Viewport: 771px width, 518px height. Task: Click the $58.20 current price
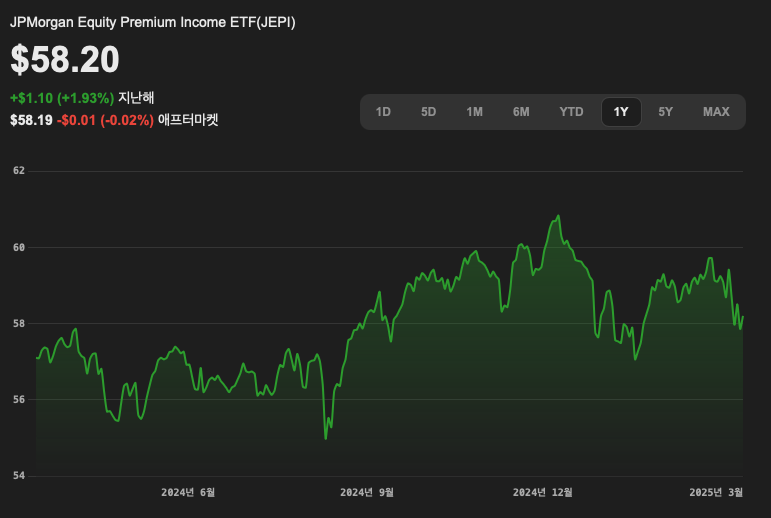coord(65,60)
